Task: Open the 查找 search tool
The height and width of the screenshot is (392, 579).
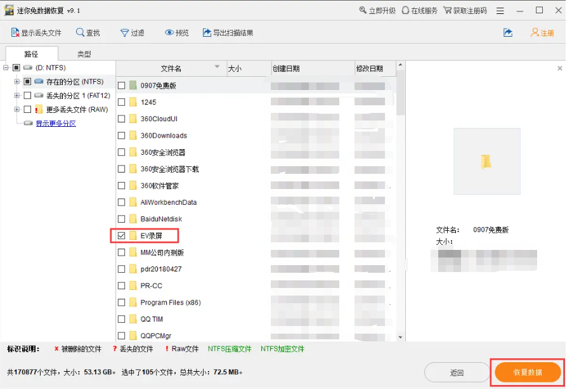Action: (81, 33)
